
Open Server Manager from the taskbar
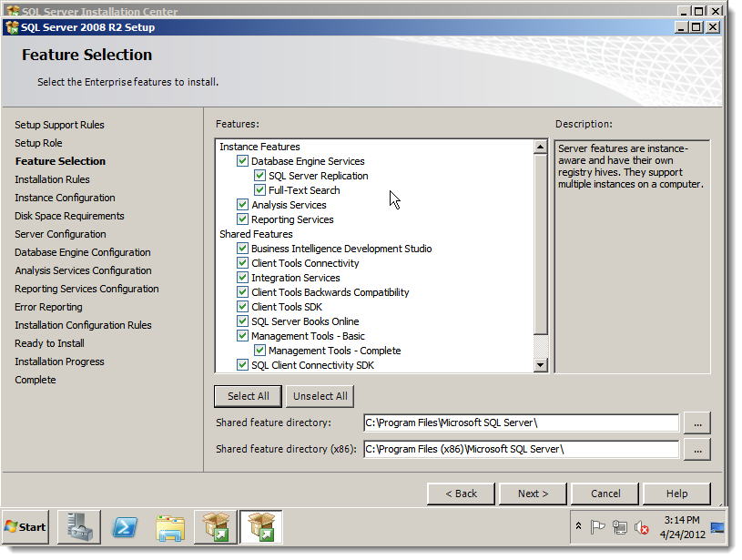point(79,527)
